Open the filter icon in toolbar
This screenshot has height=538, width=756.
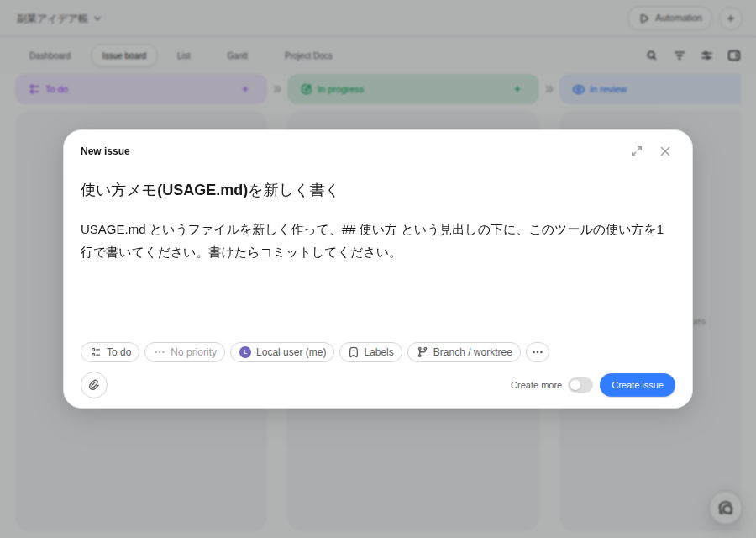pos(679,55)
